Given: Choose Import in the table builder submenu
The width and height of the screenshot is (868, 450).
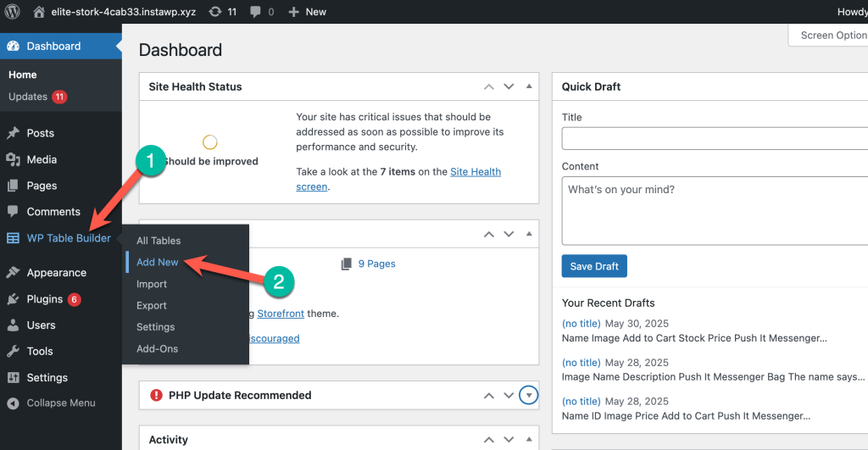Looking at the screenshot, I should (x=152, y=284).
